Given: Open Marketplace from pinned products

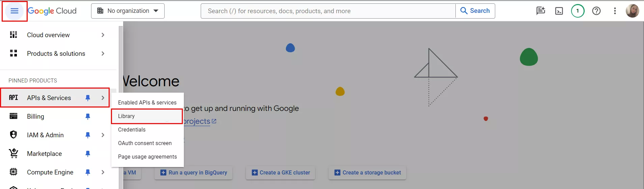Looking at the screenshot, I should click(x=44, y=154).
